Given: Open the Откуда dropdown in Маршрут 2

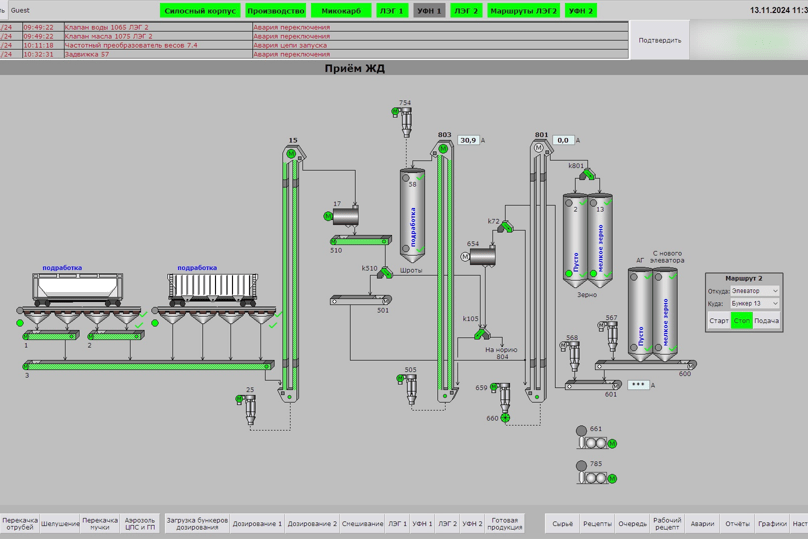Looking at the screenshot, I should (754, 291).
